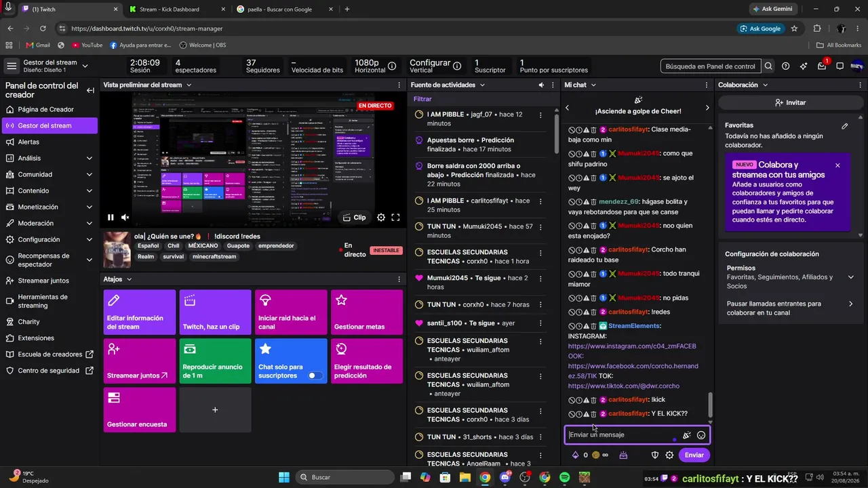Open the help question mark icon

pos(785,66)
